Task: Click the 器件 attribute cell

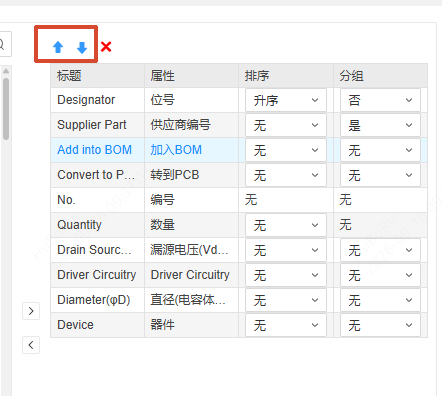Action: coord(192,325)
